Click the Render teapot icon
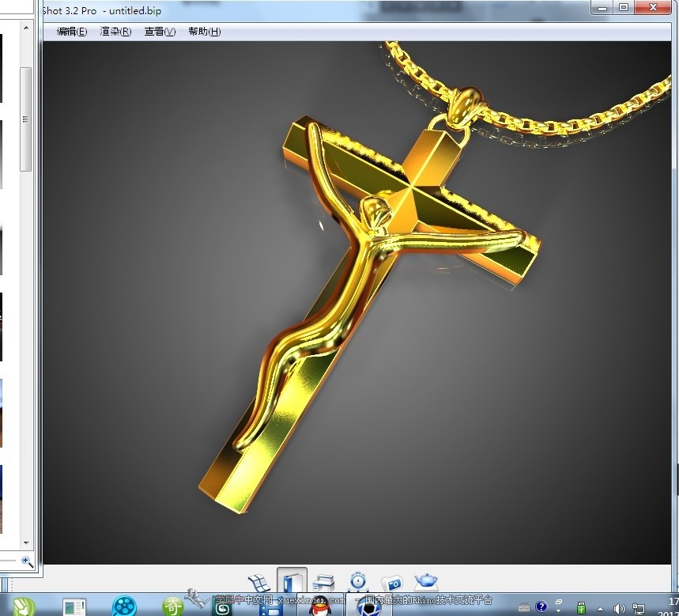 point(426,582)
